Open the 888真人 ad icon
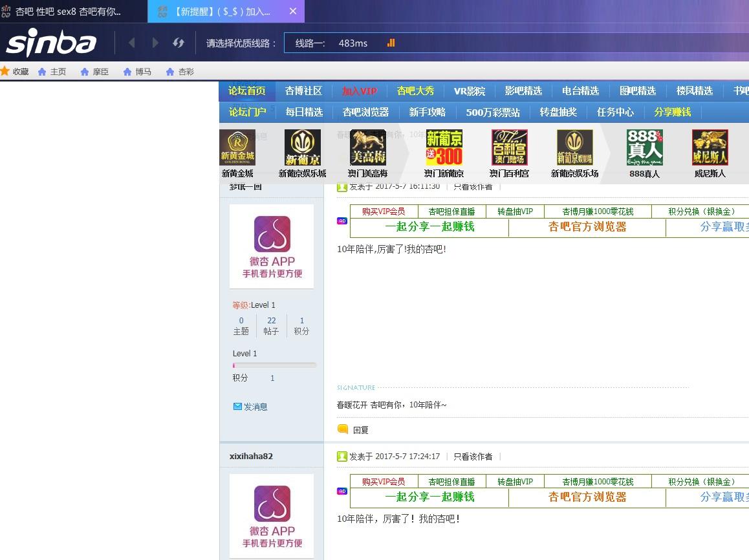 [644, 147]
